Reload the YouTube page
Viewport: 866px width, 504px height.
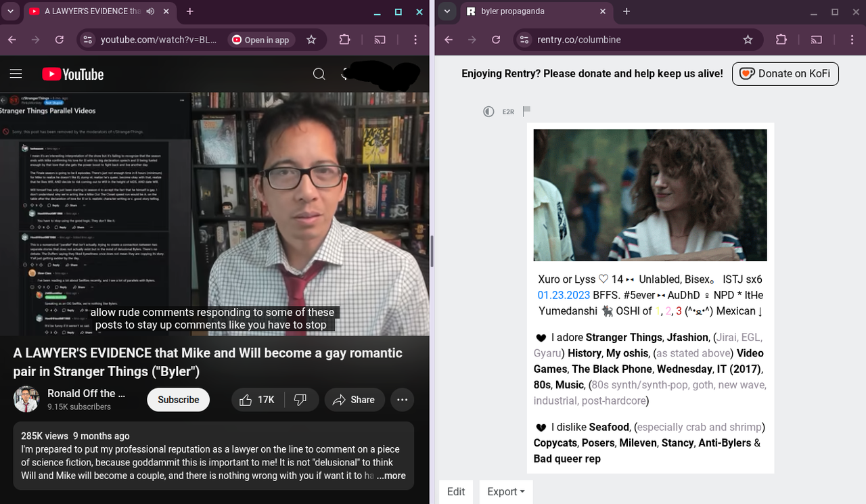[x=60, y=40]
